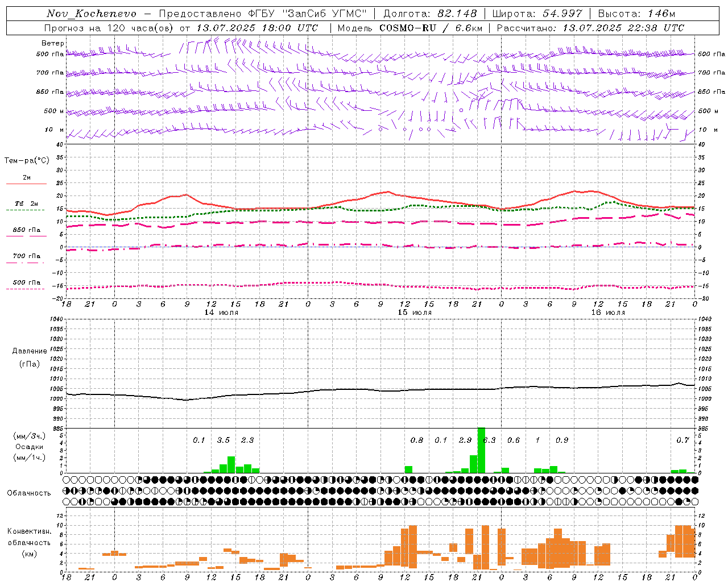
Task: Click the 'Td 2м' dew point legend label
Action: click(27, 203)
